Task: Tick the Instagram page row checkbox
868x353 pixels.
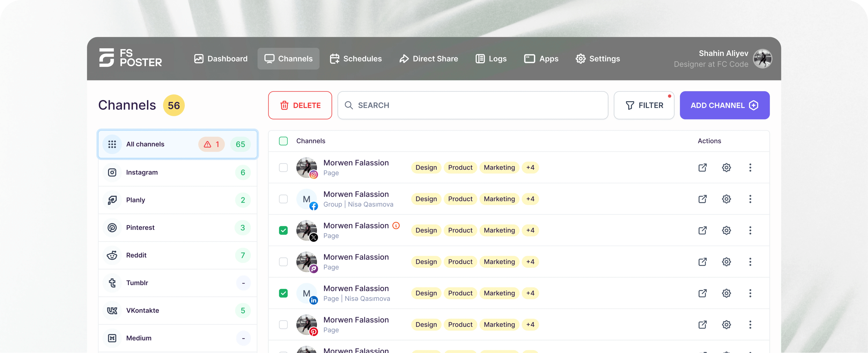Action: (x=283, y=167)
